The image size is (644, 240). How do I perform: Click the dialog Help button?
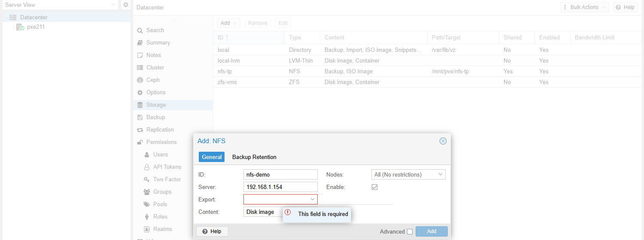[x=212, y=231]
